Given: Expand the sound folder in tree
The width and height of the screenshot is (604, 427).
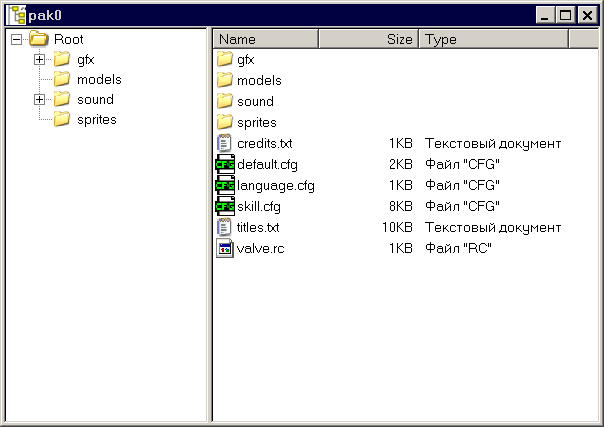Looking at the screenshot, I should pos(40,99).
